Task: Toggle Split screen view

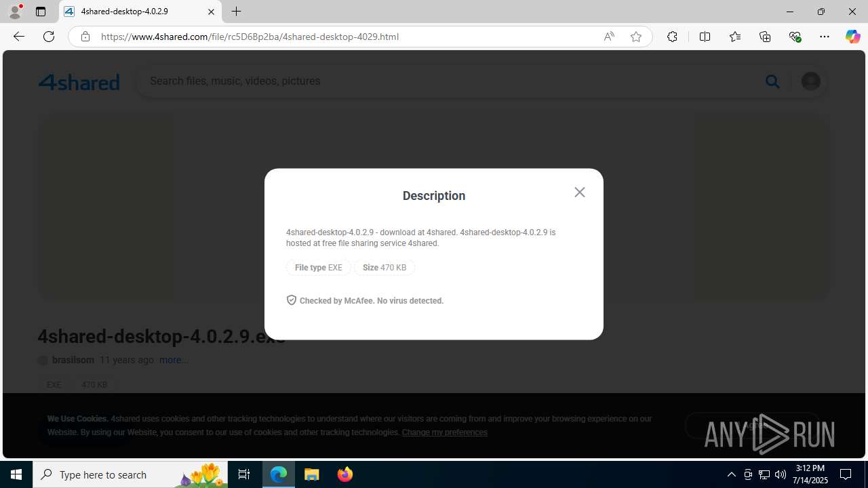Action: [705, 37]
